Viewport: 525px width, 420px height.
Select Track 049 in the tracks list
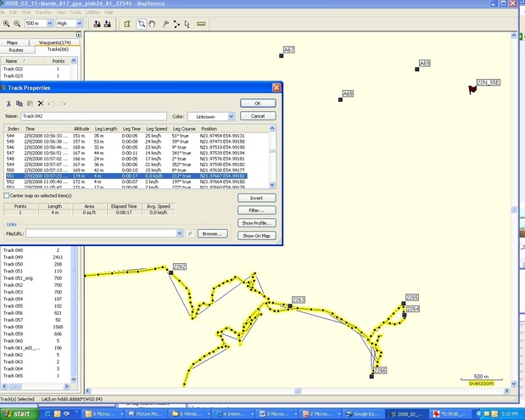pos(35,257)
